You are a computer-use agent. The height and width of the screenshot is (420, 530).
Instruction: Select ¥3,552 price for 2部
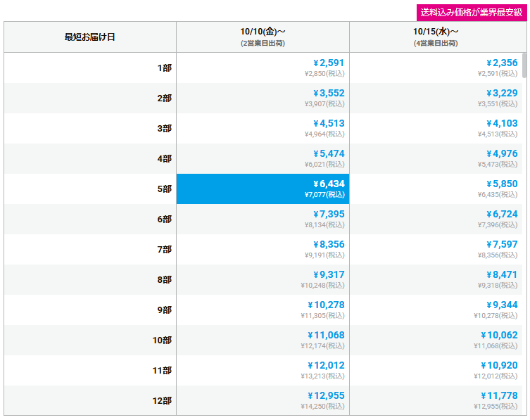click(x=263, y=98)
